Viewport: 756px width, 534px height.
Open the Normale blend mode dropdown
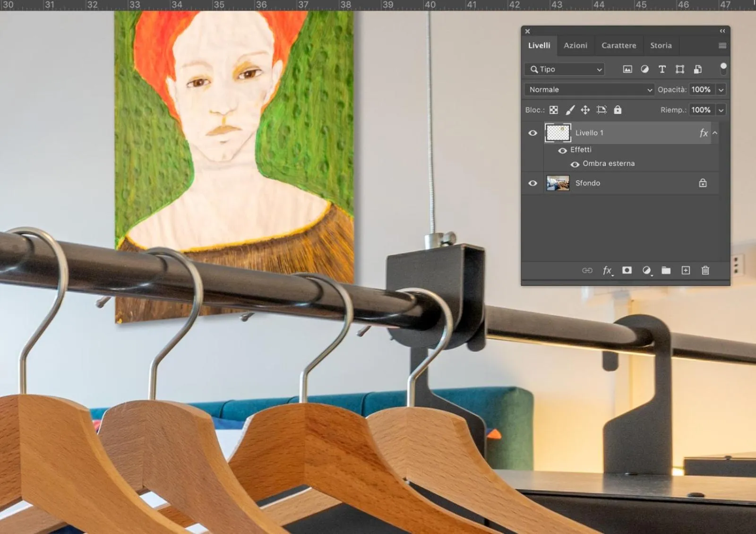[589, 90]
